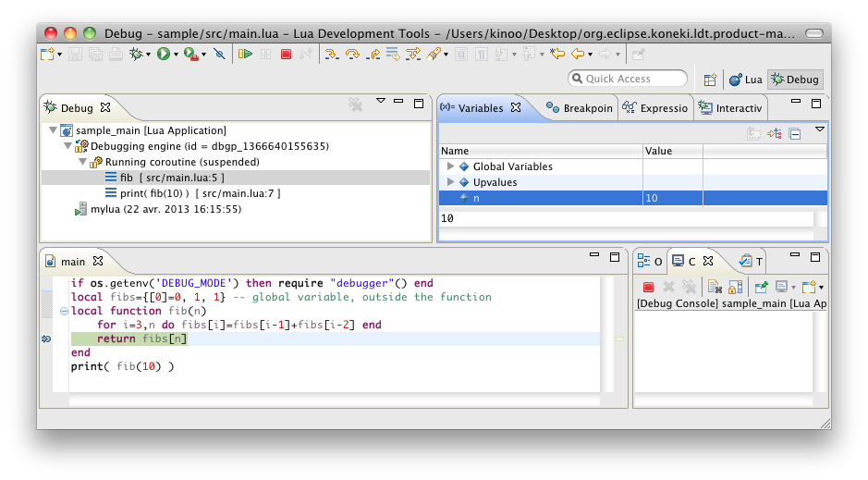Click red Terminate icon in Console toolbar
The image size is (868, 480).
(x=648, y=287)
